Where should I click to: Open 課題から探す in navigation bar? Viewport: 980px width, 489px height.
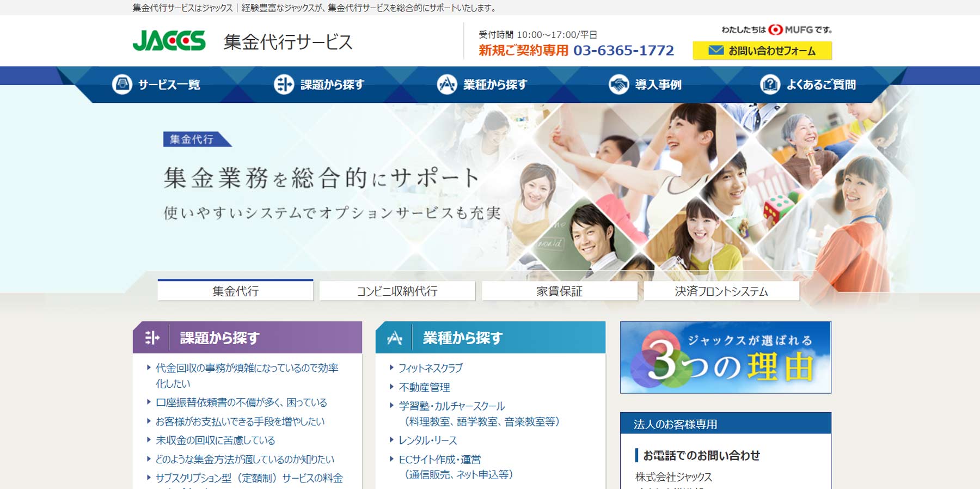[319, 84]
